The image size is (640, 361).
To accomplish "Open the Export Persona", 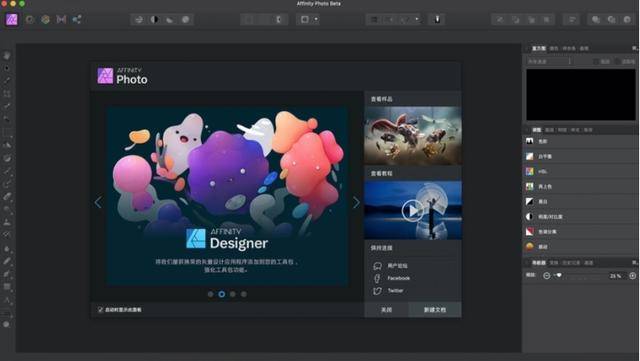I will pos(77,19).
